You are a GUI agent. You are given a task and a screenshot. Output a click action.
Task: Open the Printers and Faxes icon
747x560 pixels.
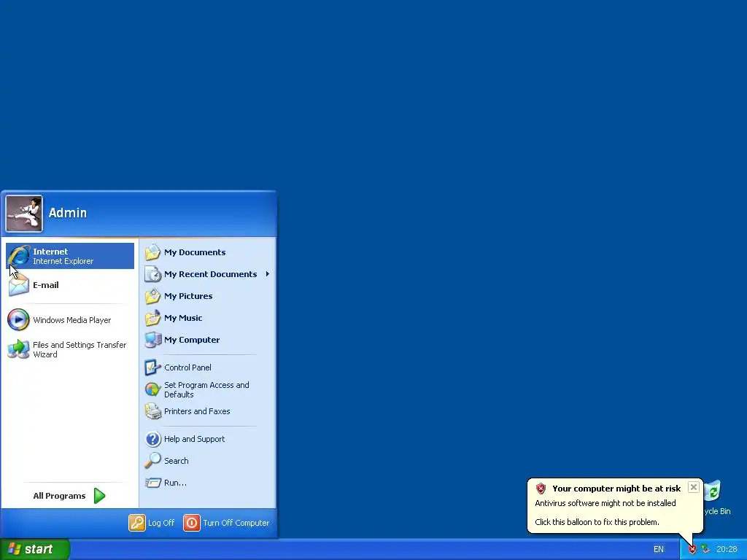coord(153,411)
